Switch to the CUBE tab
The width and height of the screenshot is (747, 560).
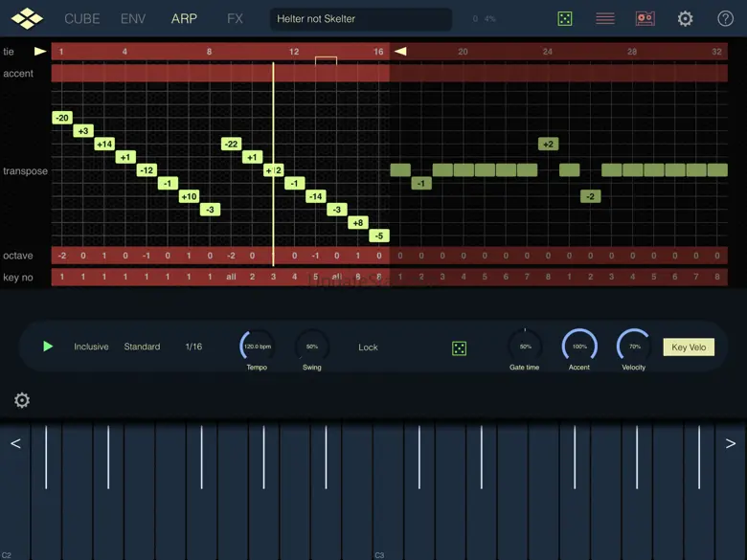point(82,19)
